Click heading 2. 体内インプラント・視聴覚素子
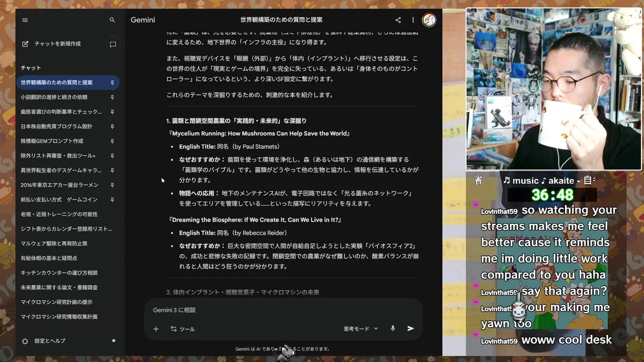Screen dimensions: 644x362 (243, 293)
